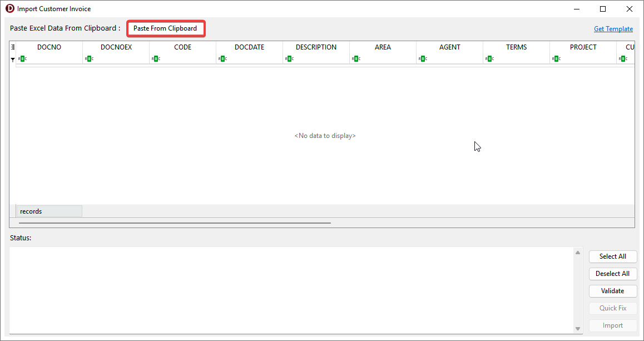Click the DOCNO filter condition icon
Viewport: 644px width, 341px height.
tap(22, 59)
